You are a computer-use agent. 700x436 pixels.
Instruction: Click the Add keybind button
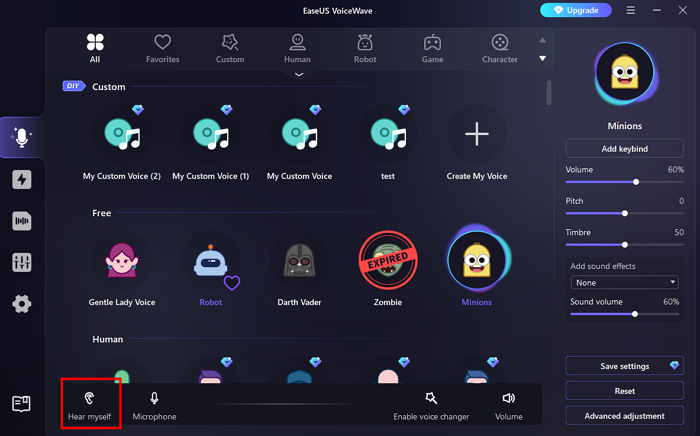coord(624,148)
